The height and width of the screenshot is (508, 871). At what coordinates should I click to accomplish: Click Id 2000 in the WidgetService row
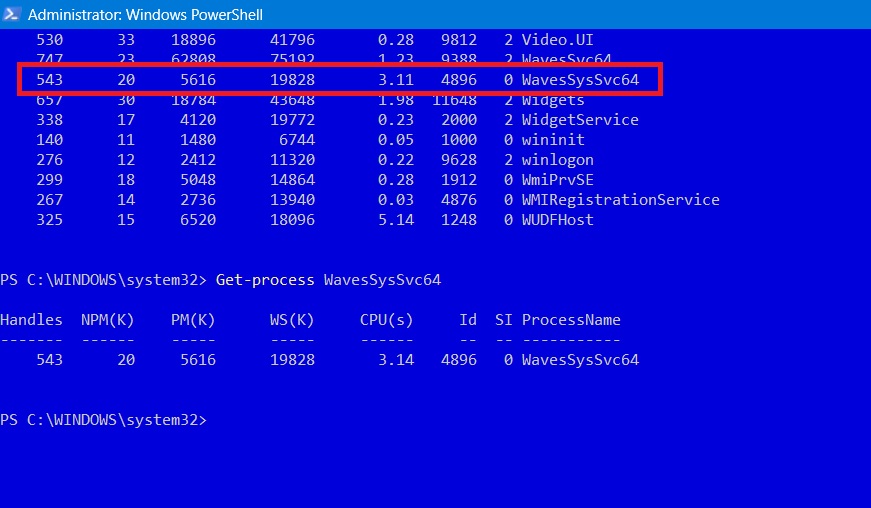click(458, 120)
